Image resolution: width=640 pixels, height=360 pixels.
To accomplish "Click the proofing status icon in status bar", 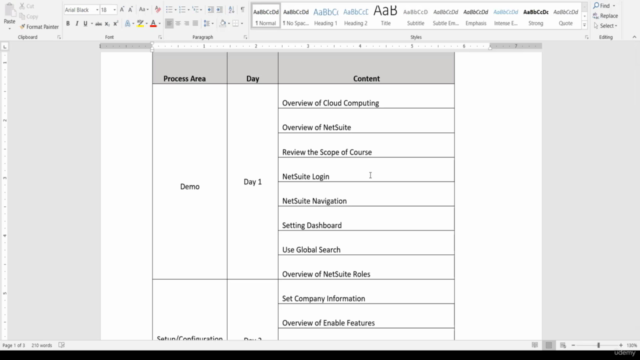I will coord(61,345).
